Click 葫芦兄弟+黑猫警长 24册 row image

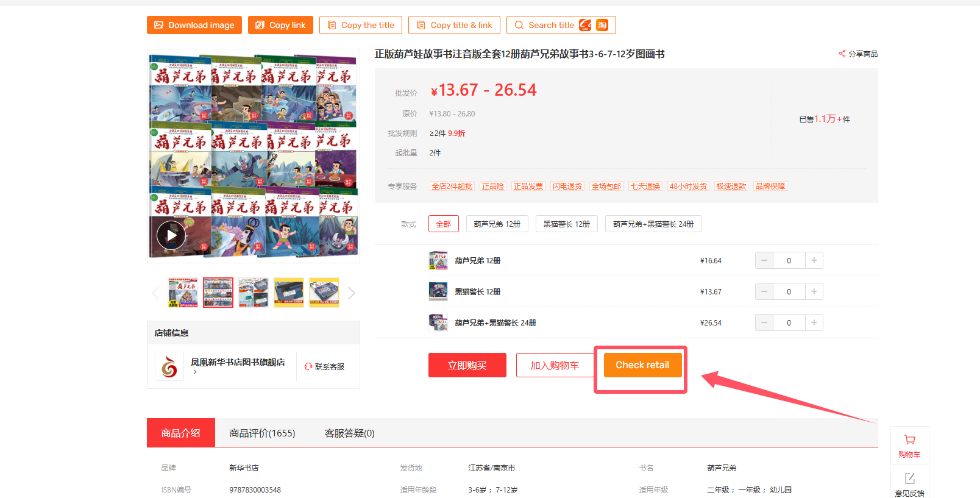point(438,322)
